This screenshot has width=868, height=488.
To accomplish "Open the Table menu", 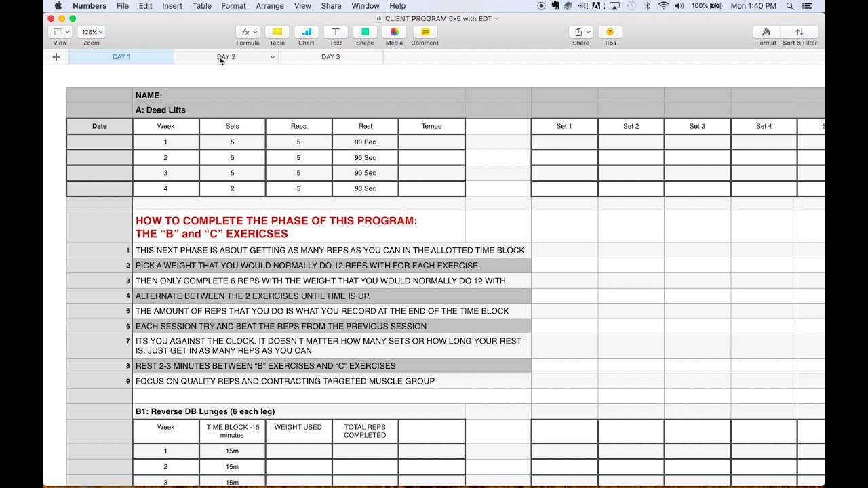I will (x=202, y=6).
